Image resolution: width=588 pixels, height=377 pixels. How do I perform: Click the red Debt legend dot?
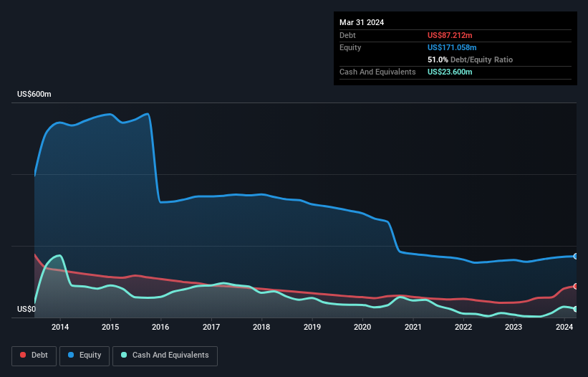(x=23, y=355)
